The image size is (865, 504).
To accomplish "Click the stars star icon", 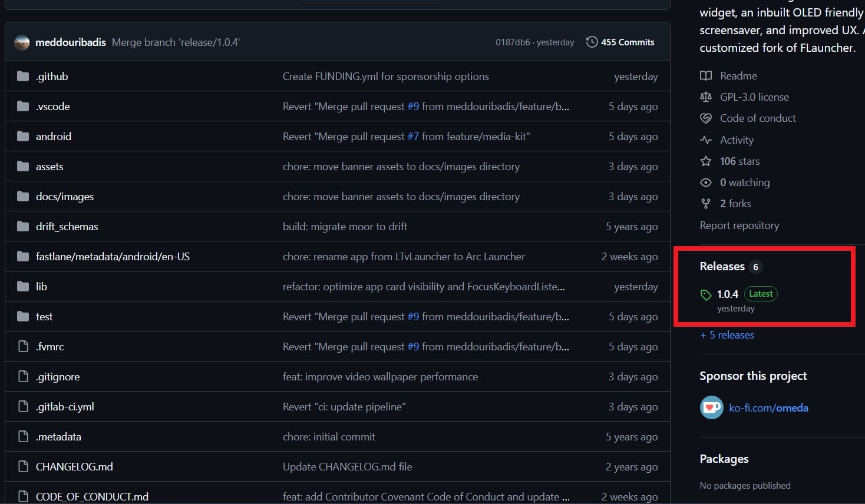I will [706, 161].
